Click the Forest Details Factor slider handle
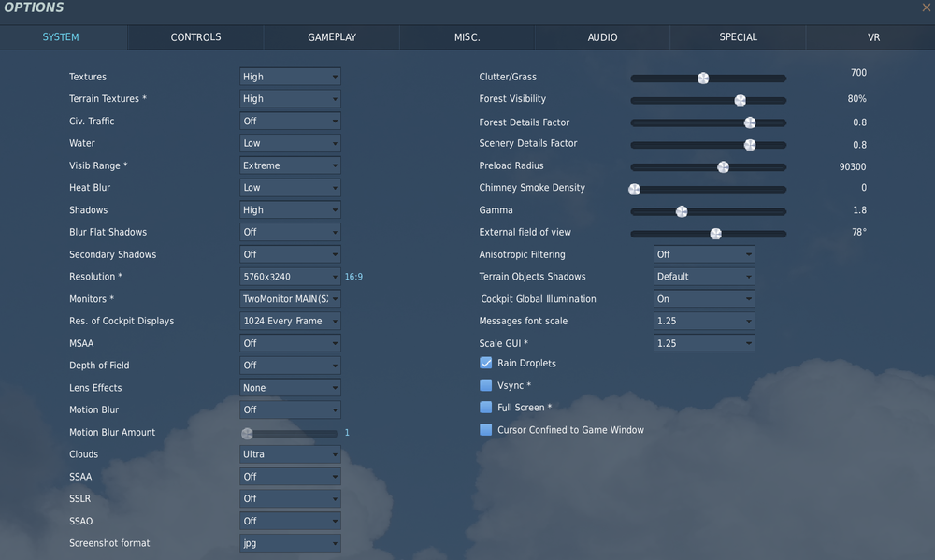 pyautogui.click(x=750, y=122)
